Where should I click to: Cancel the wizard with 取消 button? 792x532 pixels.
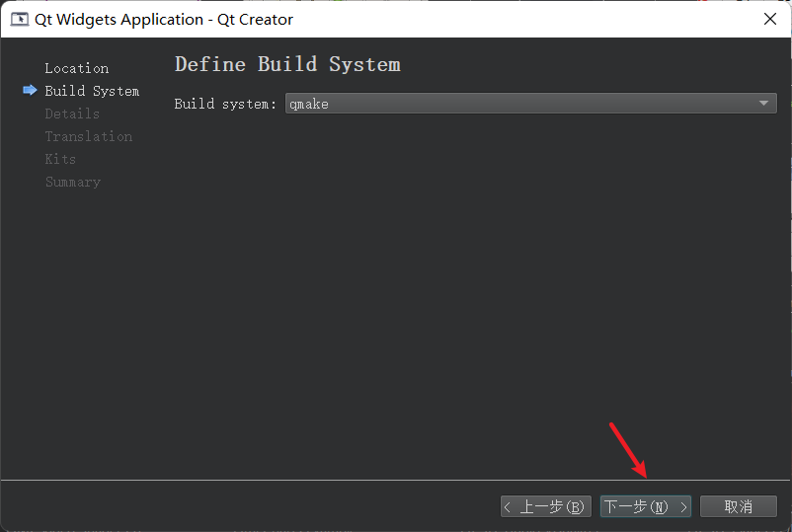click(x=738, y=506)
